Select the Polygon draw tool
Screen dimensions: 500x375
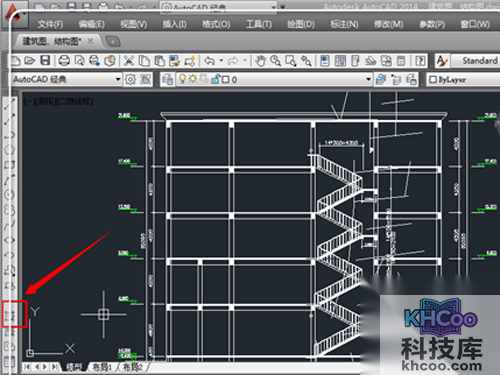(9, 150)
